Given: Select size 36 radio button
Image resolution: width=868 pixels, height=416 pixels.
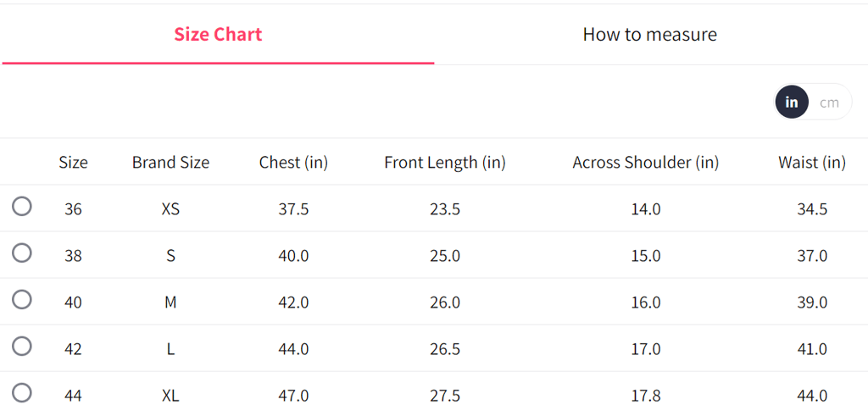Looking at the screenshot, I should 22,207.
